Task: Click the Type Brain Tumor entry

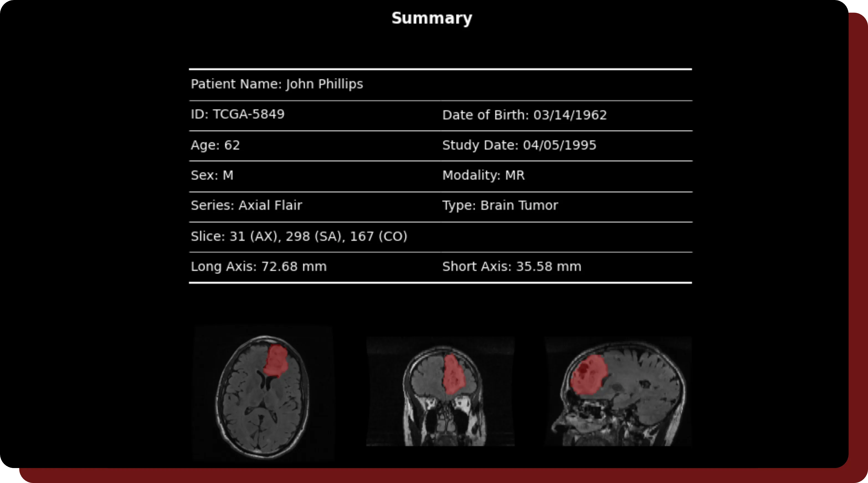Action: (x=500, y=205)
